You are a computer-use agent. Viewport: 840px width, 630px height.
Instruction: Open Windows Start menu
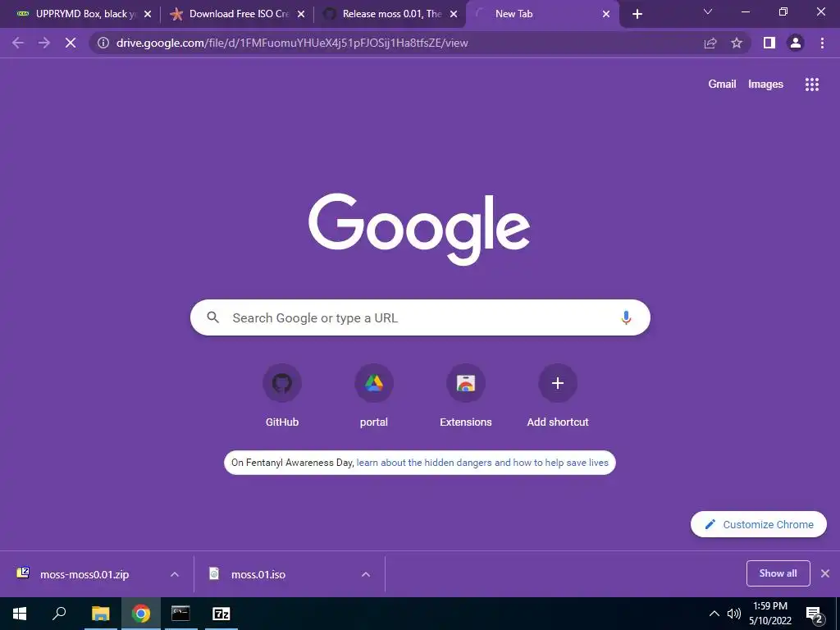click(20, 614)
